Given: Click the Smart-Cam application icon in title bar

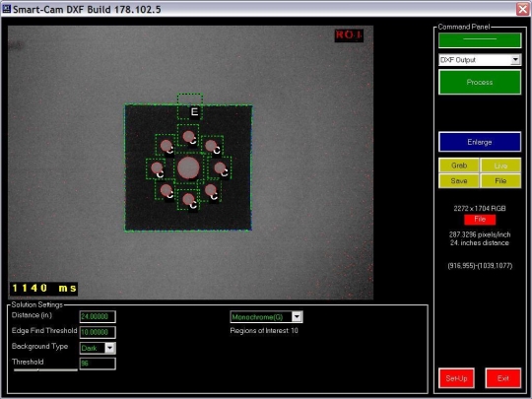Looking at the screenshot, I should coord(7,9).
